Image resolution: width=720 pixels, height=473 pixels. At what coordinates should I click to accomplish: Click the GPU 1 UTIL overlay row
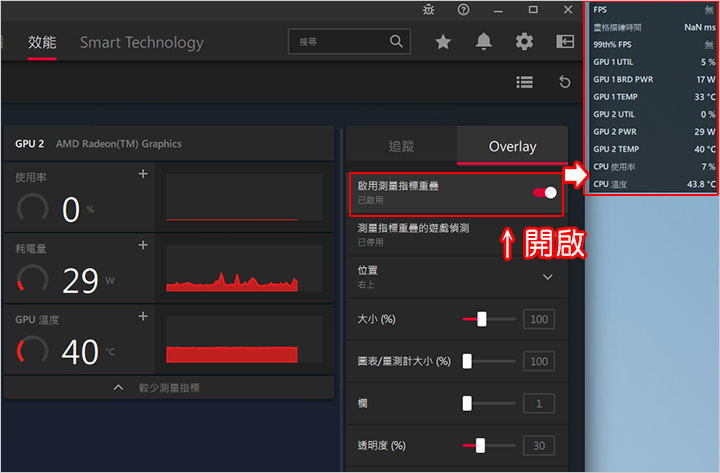[x=654, y=62]
